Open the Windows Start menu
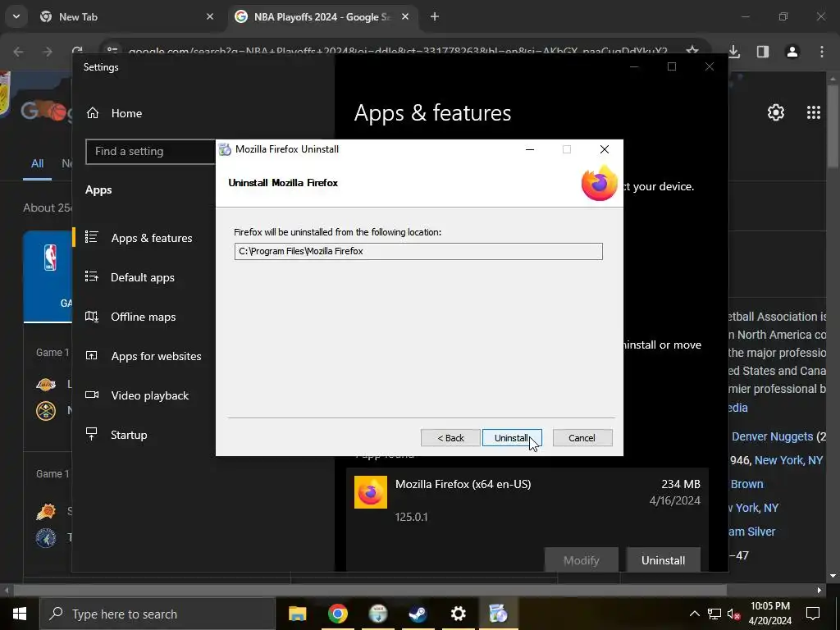Viewport: 840px width, 630px height. point(20,614)
